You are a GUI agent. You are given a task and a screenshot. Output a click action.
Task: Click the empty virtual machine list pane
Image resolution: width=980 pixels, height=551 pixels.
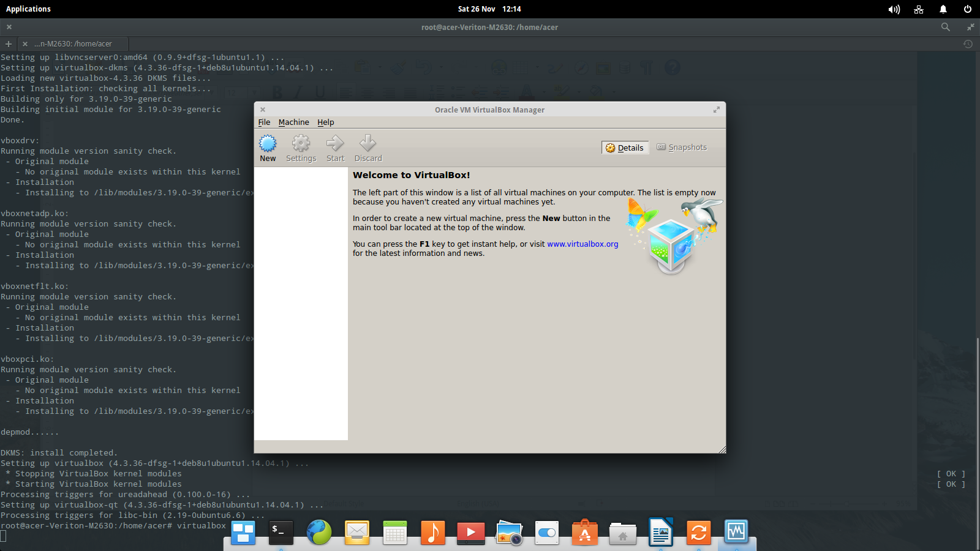(x=301, y=304)
